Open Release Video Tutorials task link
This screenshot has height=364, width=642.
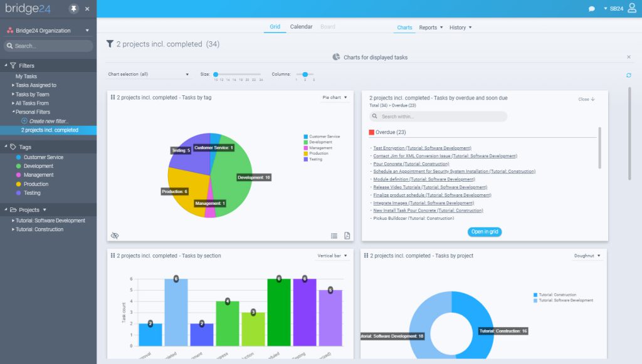point(430,187)
